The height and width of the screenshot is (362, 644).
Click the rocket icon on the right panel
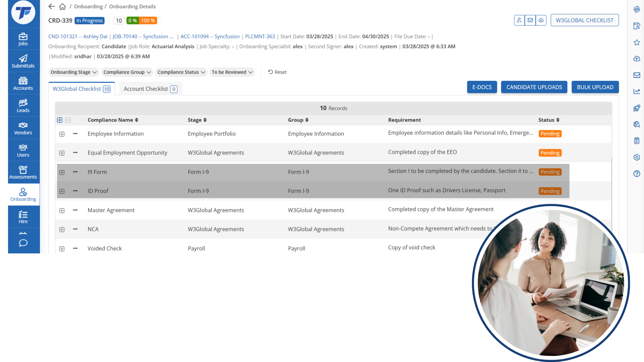click(x=637, y=108)
